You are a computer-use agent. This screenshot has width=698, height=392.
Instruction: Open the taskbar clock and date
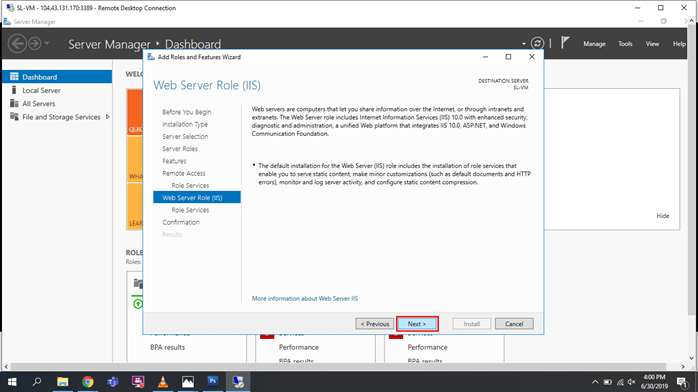coord(654,382)
